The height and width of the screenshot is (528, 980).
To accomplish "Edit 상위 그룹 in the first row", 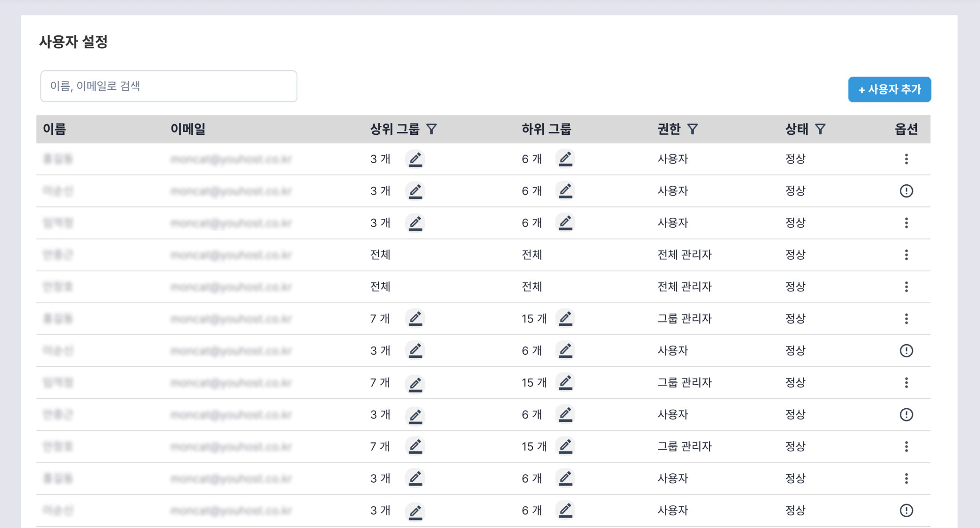I will 415,159.
